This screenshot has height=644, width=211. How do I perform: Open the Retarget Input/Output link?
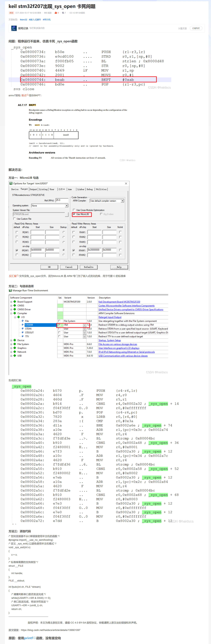(x=110, y=317)
